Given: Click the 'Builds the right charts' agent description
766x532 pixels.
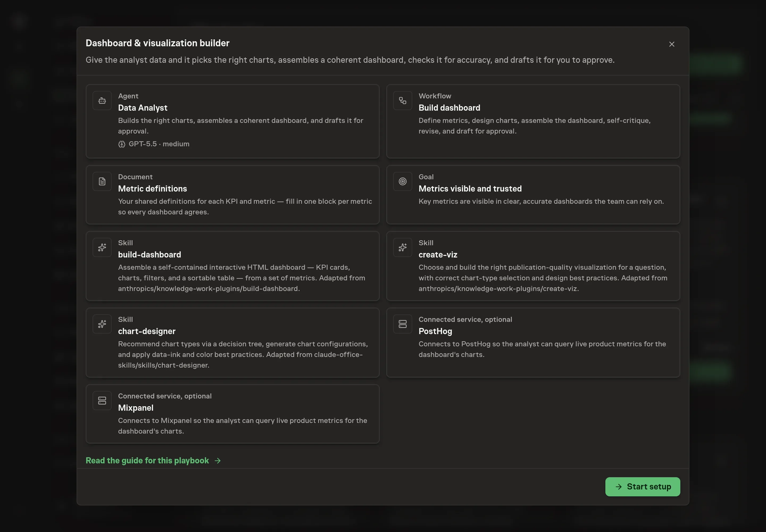Looking at the screenshot, I should (x=241, y=126).
